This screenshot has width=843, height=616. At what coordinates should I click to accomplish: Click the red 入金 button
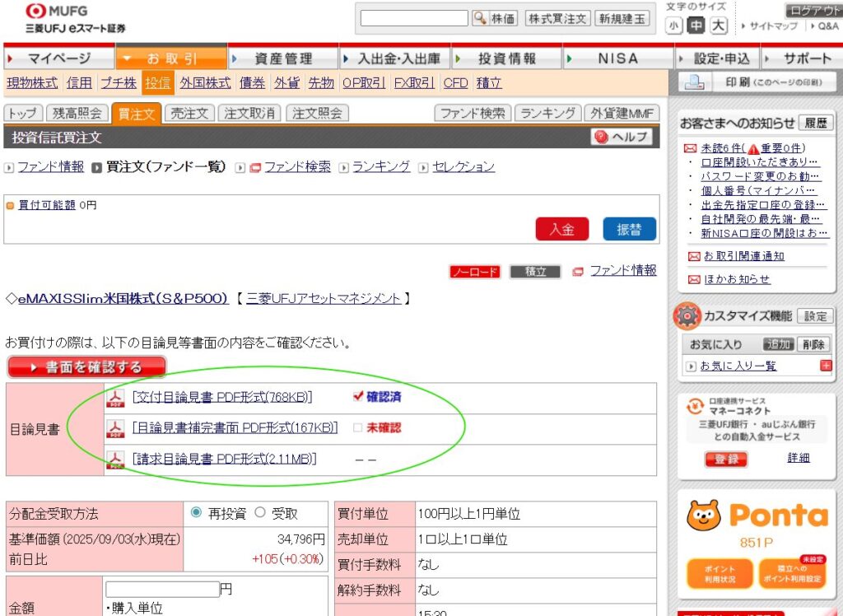[561, 229]
